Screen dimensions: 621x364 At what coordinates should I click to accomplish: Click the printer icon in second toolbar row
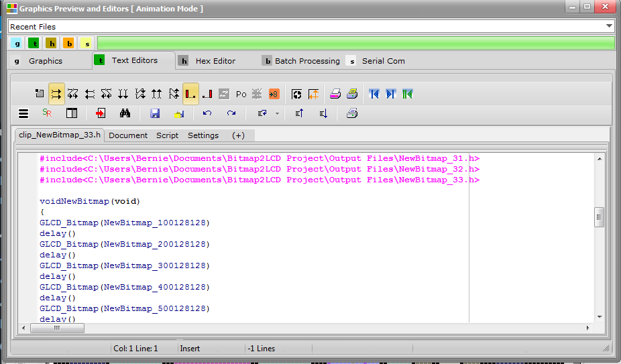351,113
